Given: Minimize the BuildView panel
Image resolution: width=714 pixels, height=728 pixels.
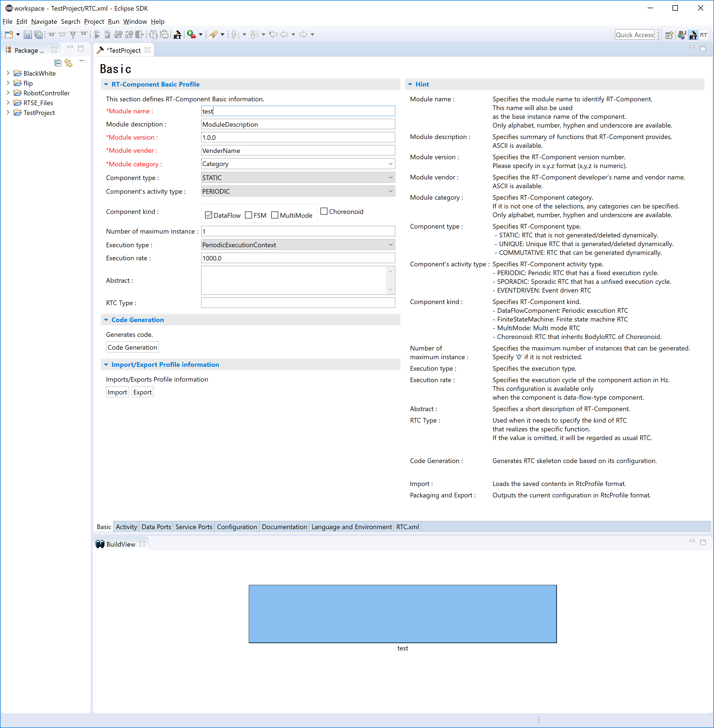Looking at the screenshot, I should coord(692,541).
